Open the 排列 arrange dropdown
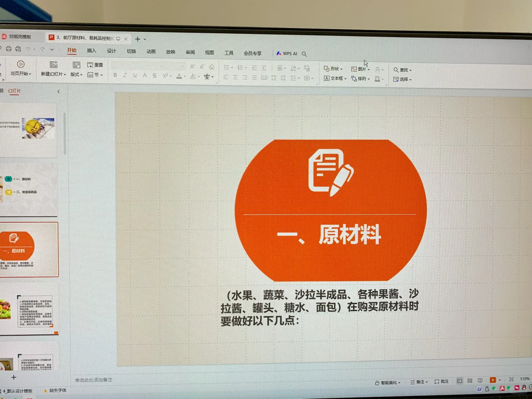Viewport: 532px width, 399px height. pos(362,78)
